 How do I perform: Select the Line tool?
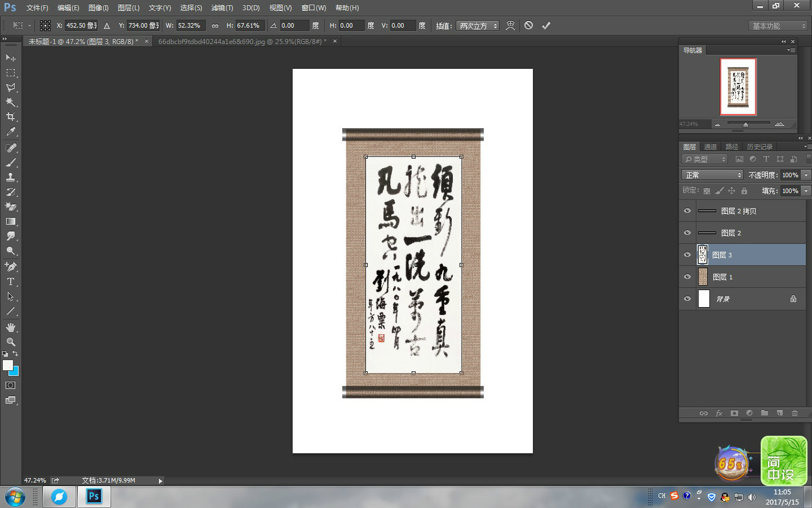pyautogui.click(x=11, y=311)
